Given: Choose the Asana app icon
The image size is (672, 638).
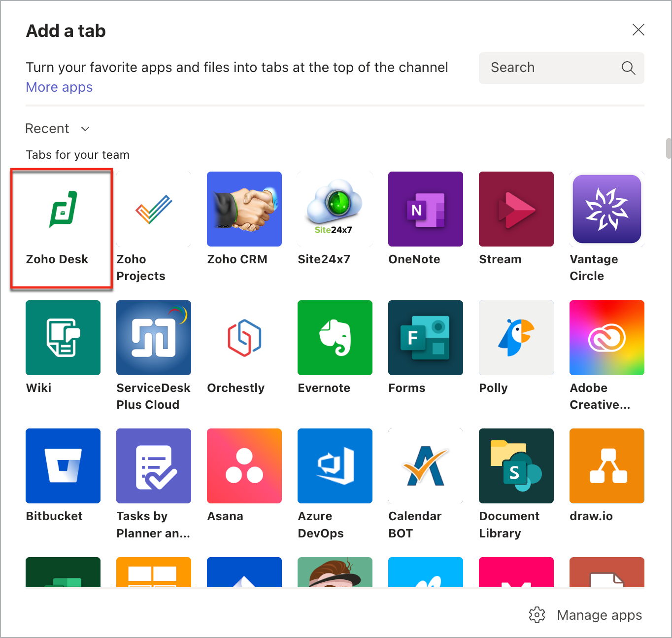Looking at the screenshot, I should 244,466.
